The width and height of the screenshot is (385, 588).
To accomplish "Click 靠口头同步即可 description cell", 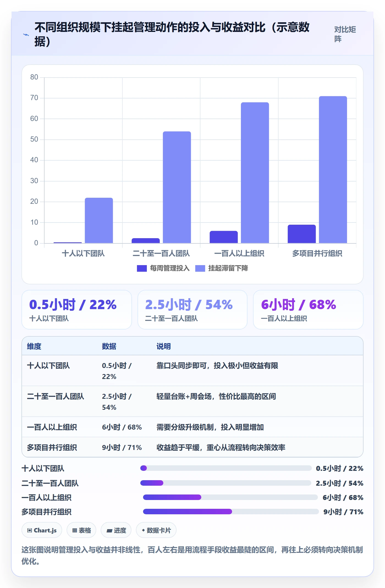I will tap(217, 366).
